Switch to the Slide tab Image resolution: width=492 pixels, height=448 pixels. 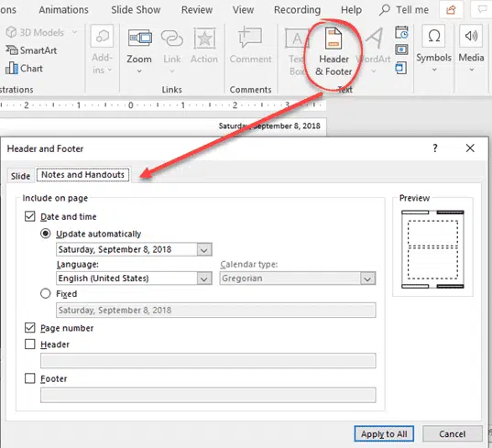tap(20, 176)
